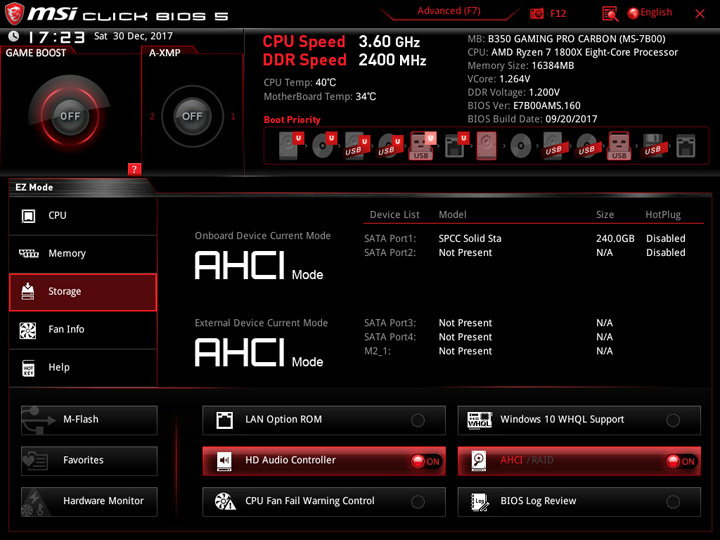Click the HotPlug column header
The height and width of the screenshot is (540, 720).
tap(663, 214)
